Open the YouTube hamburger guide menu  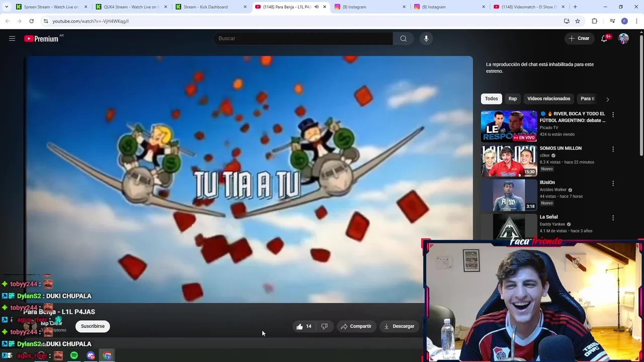tap(12, 38)
